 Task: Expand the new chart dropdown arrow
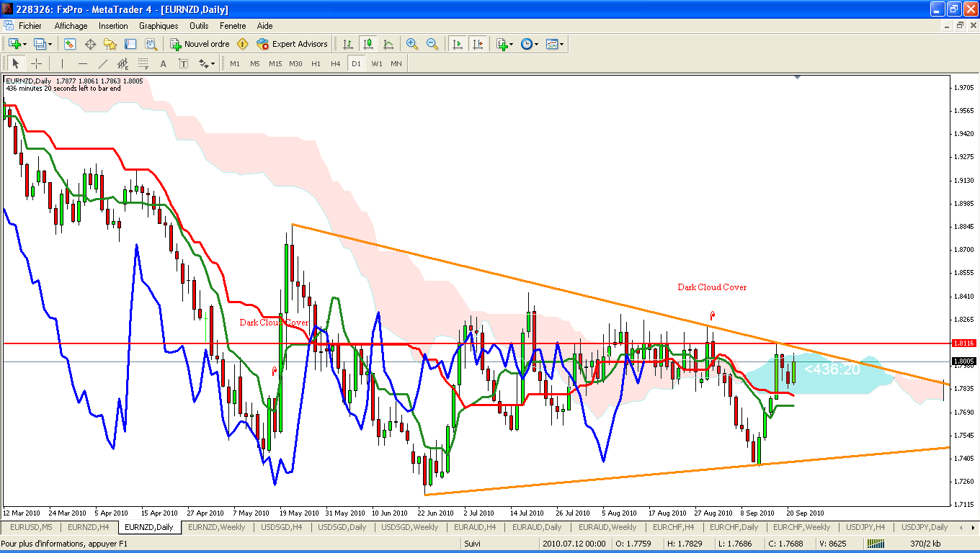(x=26, y=44)
